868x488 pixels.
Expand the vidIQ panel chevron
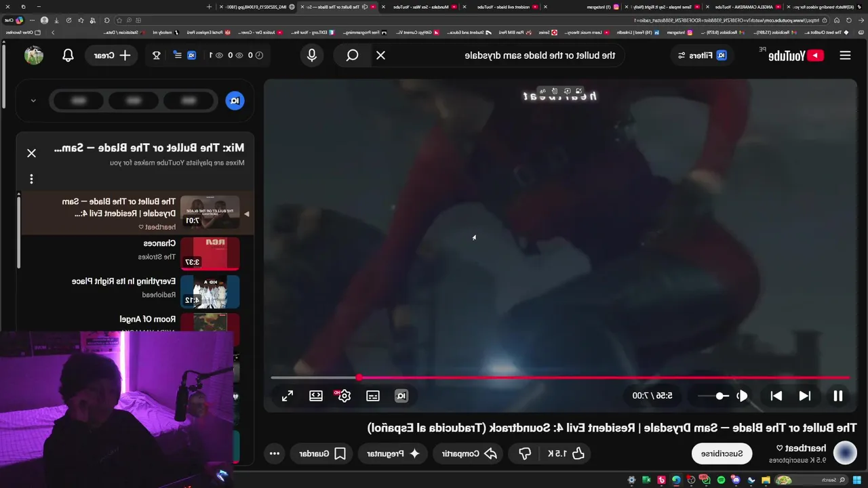[x=33, y=100]
